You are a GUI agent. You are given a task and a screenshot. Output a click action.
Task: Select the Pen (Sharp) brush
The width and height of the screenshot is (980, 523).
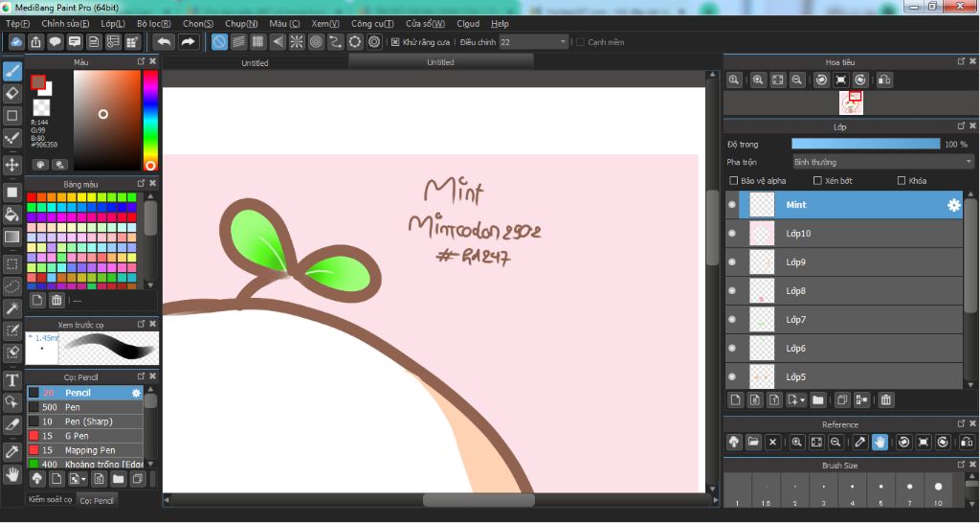pyautogui.click(x=85, y=421)
